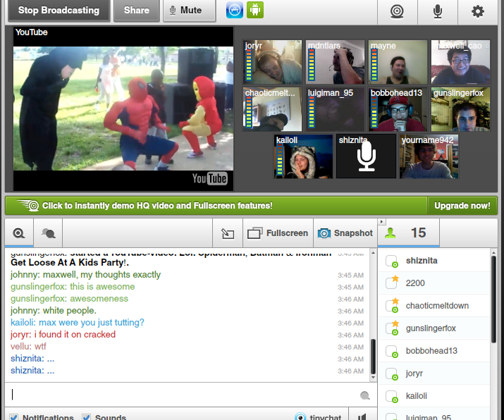
Task: Collapse the user list with small arrow
Action: point(381,222)
